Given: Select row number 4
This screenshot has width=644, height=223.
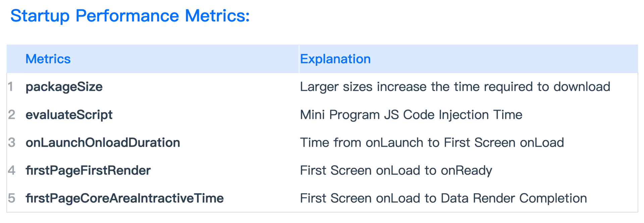Looking at the screenshot, I should point(12,170).
